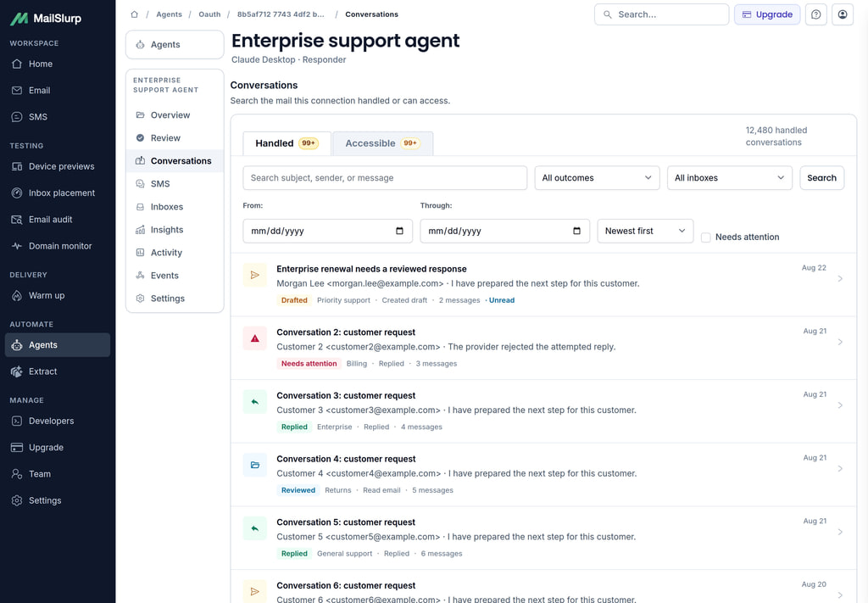Image resolution: width=868 pixels, height=603 pixels.
Task: Open Conversation 5: customer request
Action: coord(346,522)
